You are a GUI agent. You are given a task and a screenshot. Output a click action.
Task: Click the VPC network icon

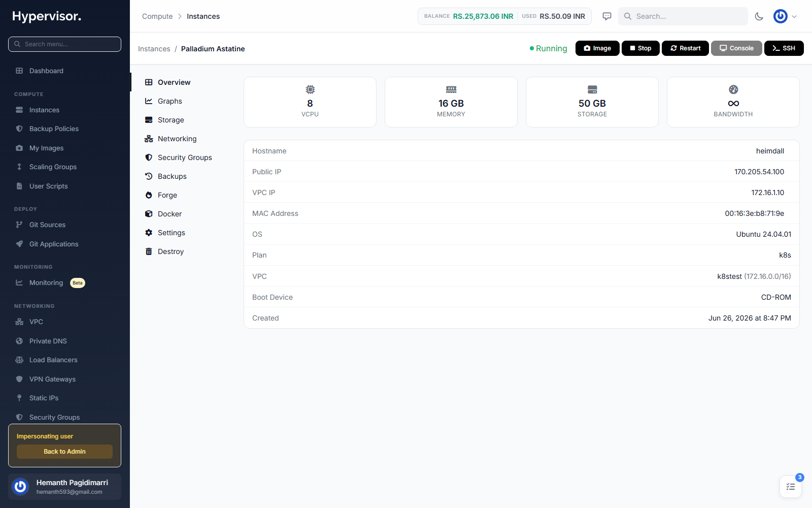pos(19,322)
